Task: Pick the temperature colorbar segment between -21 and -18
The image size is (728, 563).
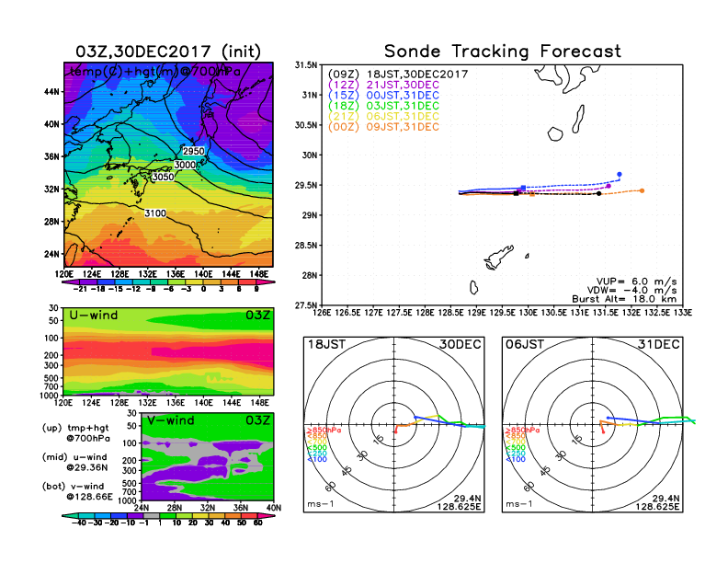Action: click(87, 282)
